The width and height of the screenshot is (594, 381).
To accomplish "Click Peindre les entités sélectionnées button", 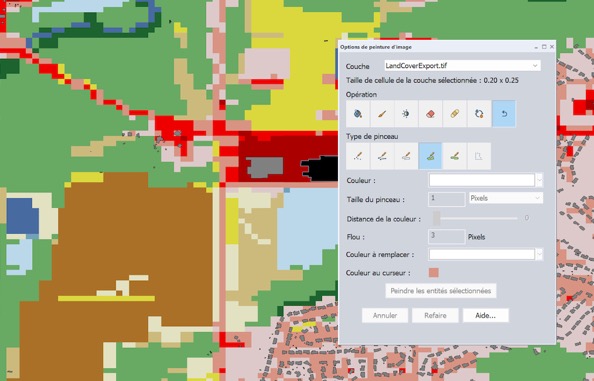I will coord(441,291).
